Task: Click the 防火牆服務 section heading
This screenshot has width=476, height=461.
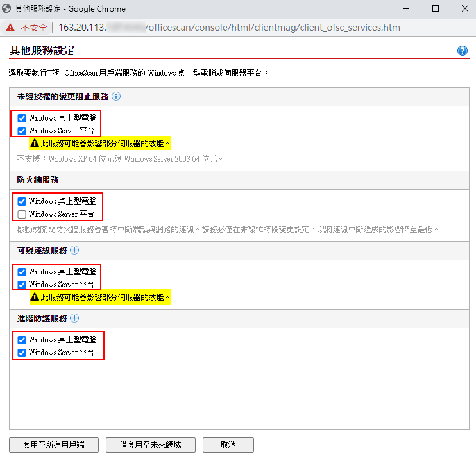Action: click(38, 180)
